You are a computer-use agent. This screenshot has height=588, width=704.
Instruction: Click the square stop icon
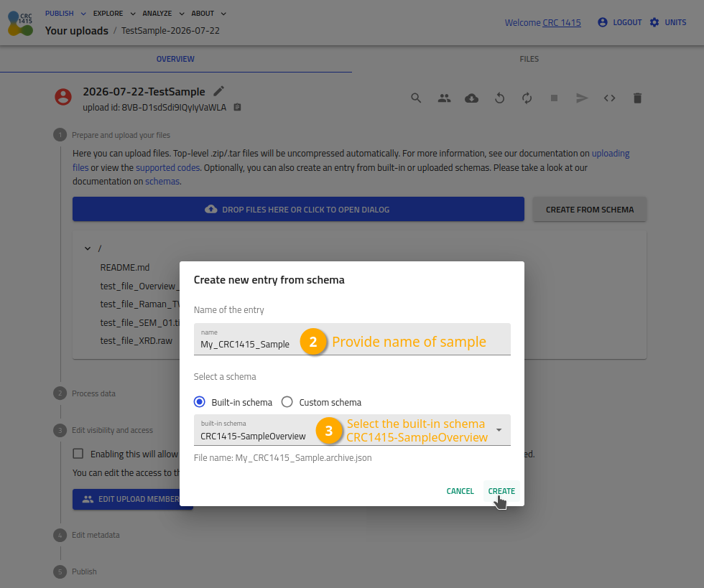point(554,98)
